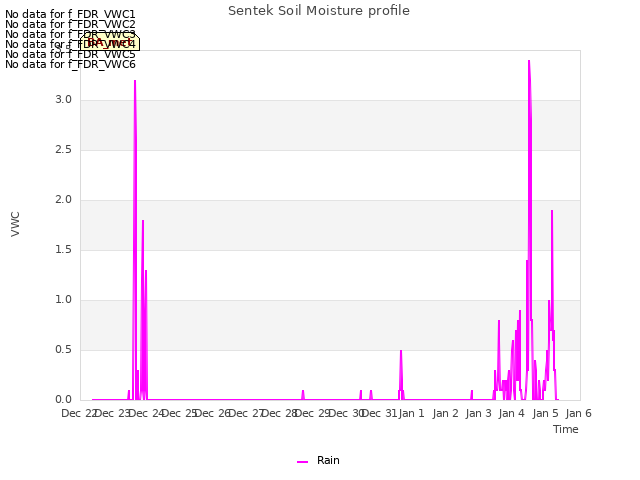
Task: Click the 'Jan 4' x-axis tick label
Action: [x=512, y=413]
